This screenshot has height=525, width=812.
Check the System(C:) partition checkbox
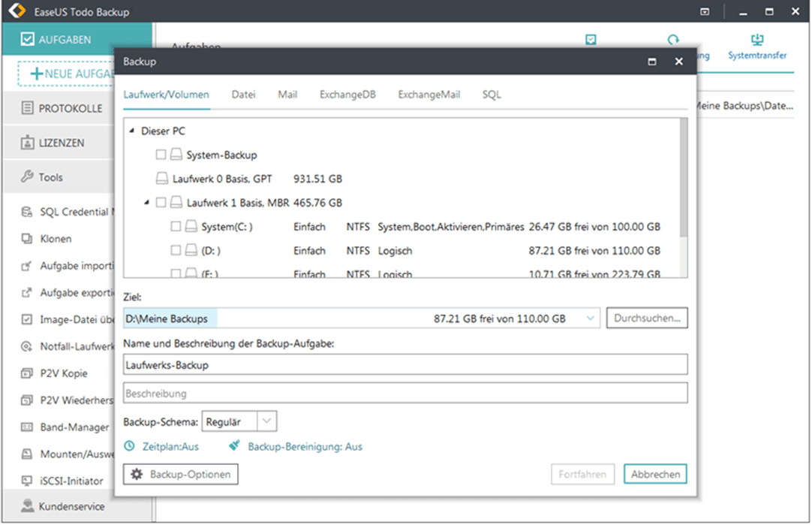(x=176, y=226)
